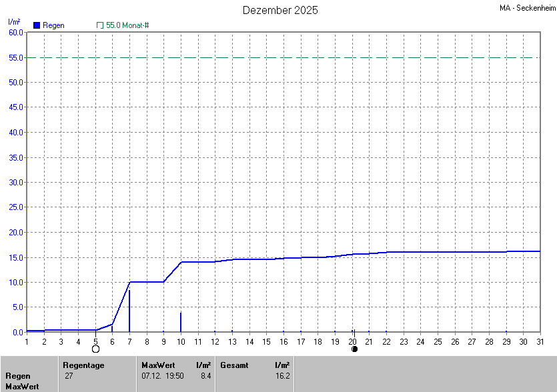The image size is (557, 392).
Task: Click the Dezember 2025 chart title
Action: 280,10
